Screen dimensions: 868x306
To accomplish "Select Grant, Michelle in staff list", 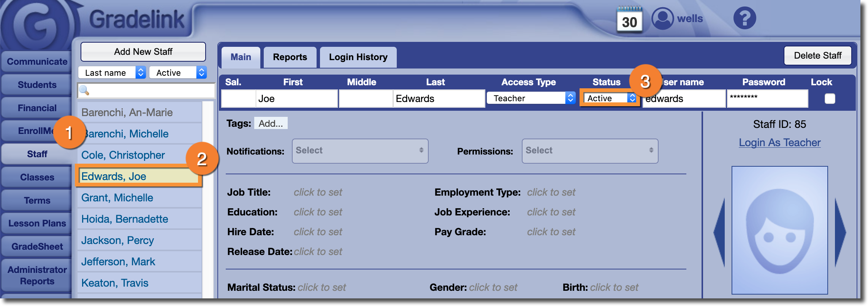I will pos(117,198).
